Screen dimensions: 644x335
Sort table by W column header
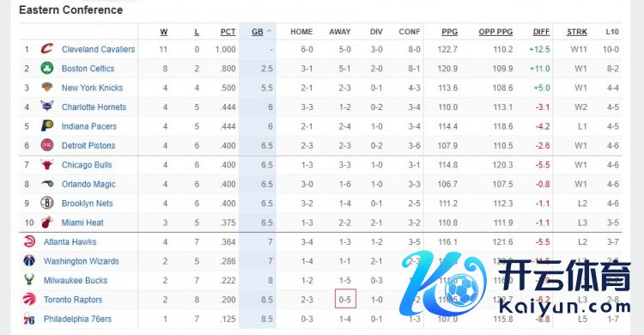(163, 32)
